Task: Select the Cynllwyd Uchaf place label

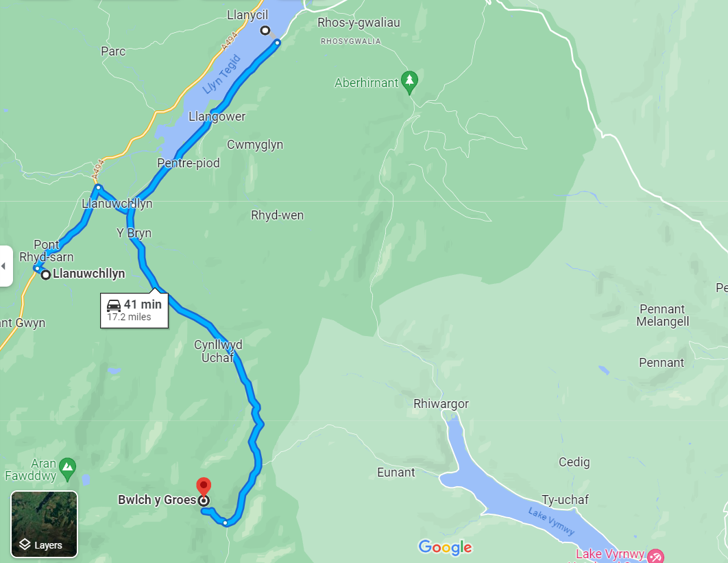Action: (218, 351)
